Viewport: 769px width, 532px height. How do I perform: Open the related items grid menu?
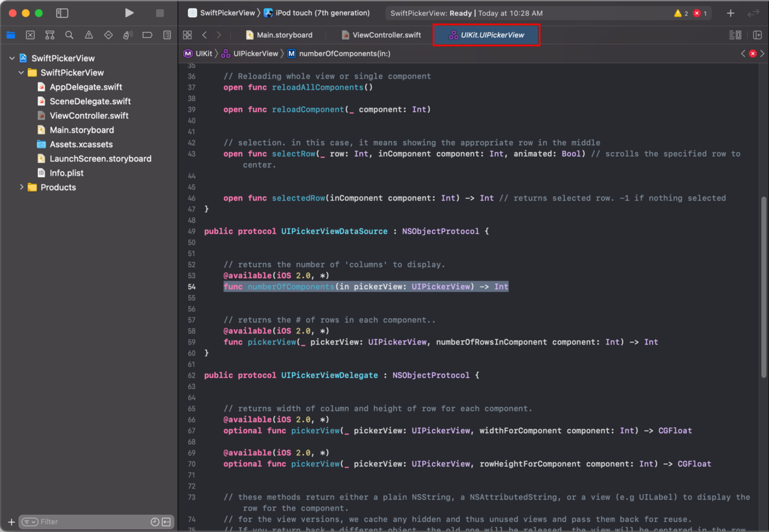tap(188, 35)
